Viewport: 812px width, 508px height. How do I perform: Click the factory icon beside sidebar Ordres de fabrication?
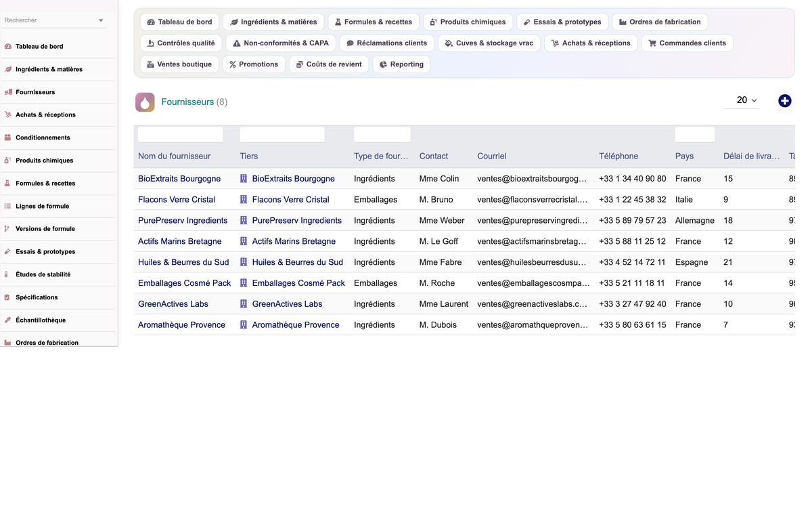[x=8, y=343]
